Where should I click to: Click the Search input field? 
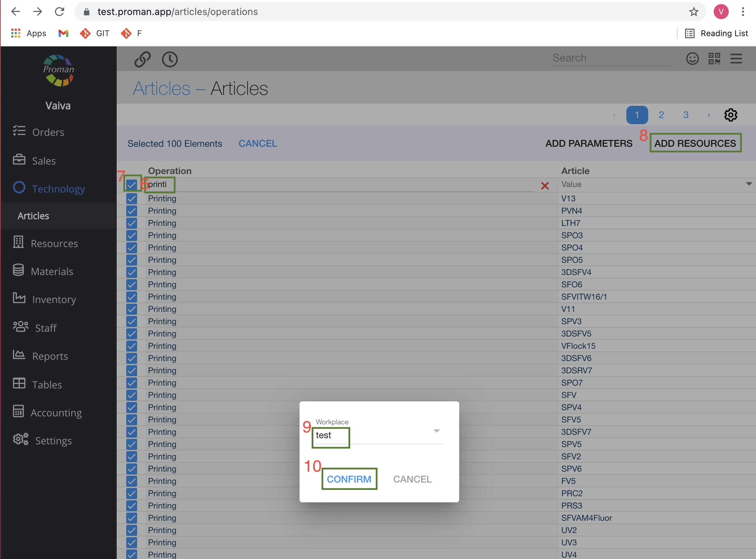coord(611,58)
